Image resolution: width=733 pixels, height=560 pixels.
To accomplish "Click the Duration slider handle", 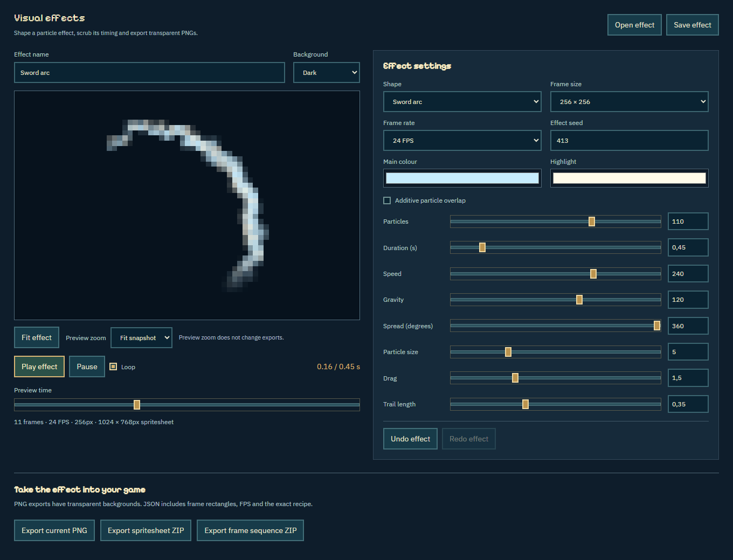I will (482, 247).
